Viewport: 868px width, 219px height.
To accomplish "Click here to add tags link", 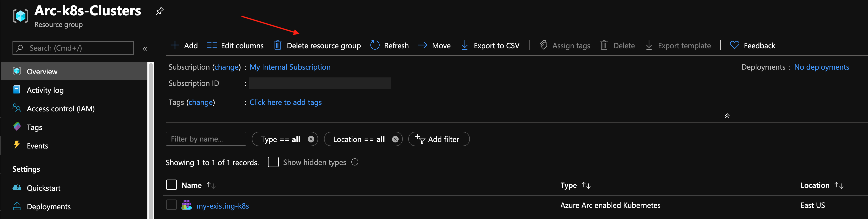I will (286, 102).
